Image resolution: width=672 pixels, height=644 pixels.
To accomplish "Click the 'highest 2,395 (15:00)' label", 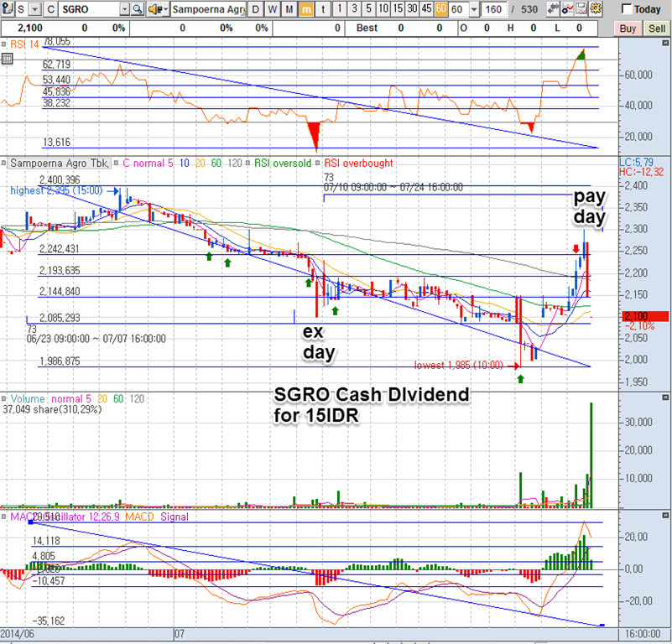I will [56, 190].
